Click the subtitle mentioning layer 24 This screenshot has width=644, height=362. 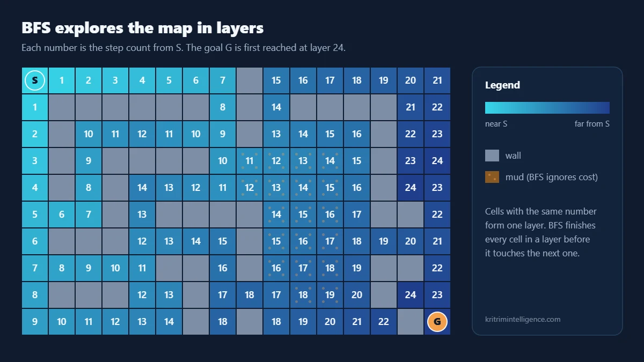pyautogui.click(x=184, y=48)
